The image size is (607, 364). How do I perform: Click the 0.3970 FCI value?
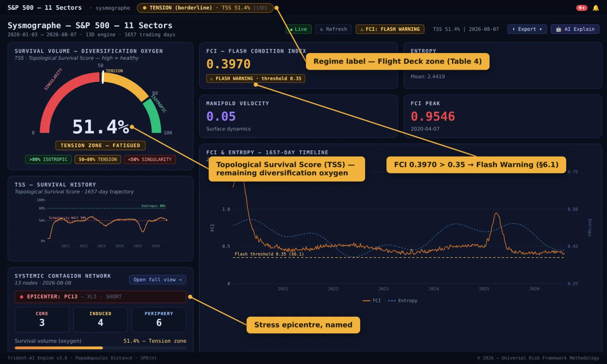pos(228,64)
